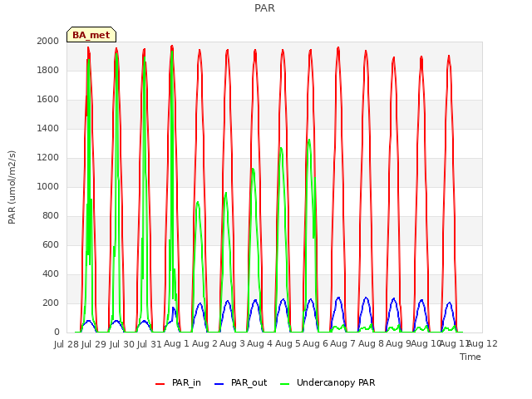
Task: Click the green Undercanopy PAR legend swatch
Action: point(285,384)
